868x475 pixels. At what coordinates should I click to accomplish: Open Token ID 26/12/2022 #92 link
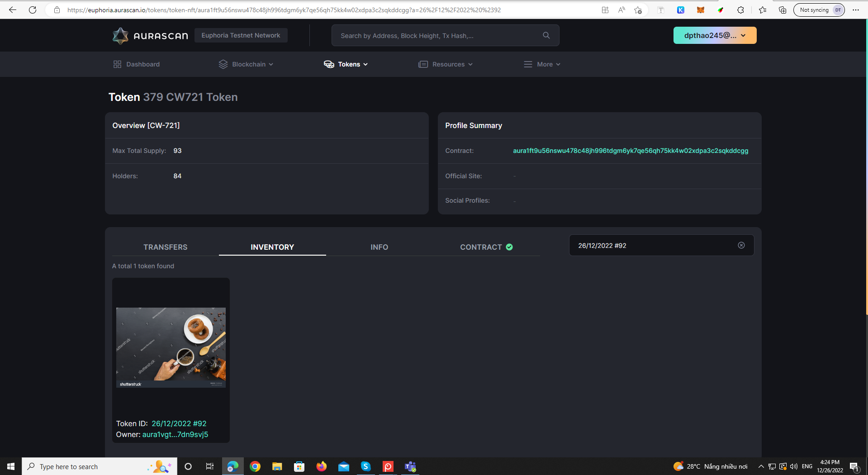coord(179,423)
